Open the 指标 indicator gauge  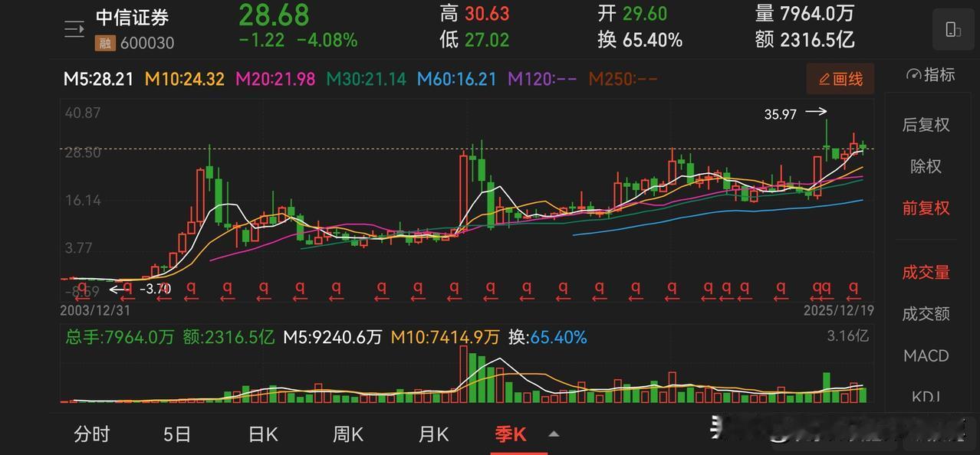click(x=930, y=75)
